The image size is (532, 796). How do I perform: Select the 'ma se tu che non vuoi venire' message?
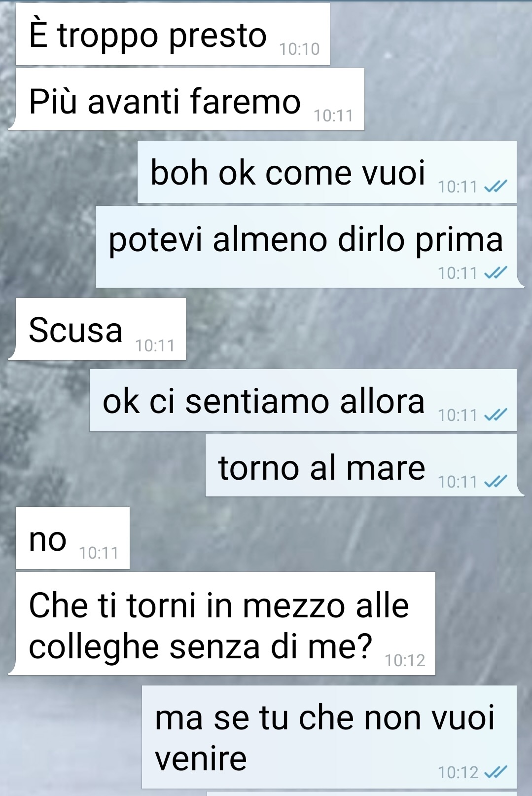click(x=329, y=737)
